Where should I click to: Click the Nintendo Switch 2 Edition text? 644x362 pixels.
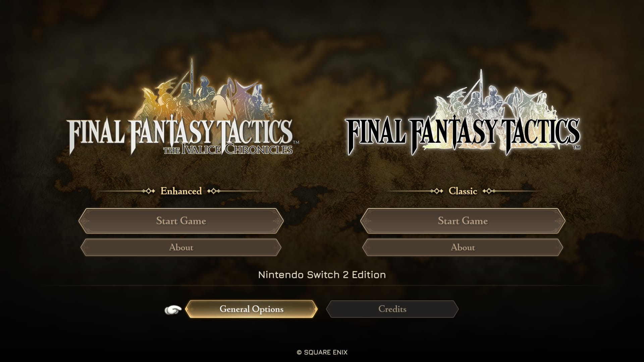pyautogui.click(x=322, y=275)
